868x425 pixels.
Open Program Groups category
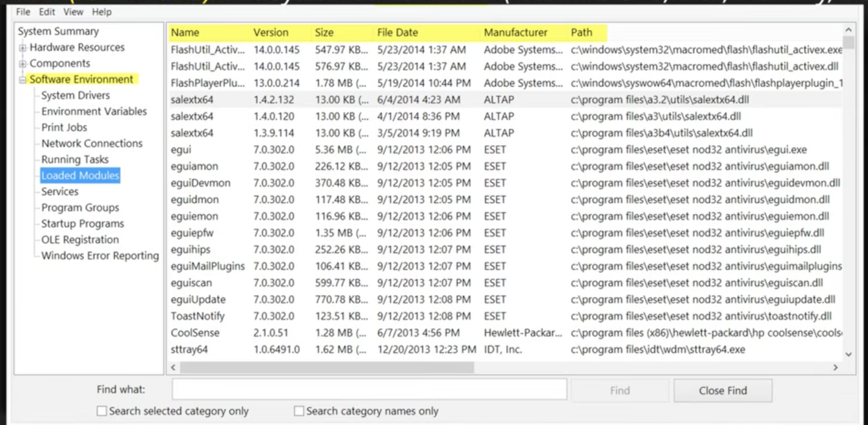(x=80, y=207)
